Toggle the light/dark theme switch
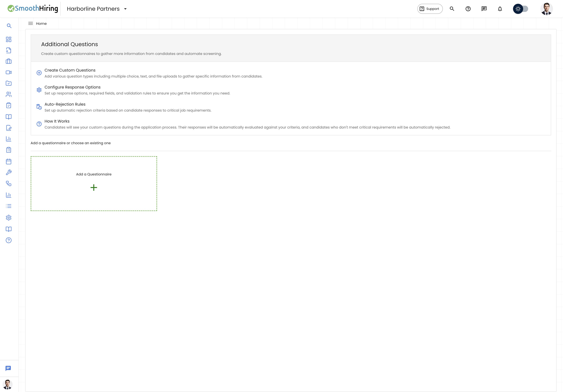 tap(521, 9)
